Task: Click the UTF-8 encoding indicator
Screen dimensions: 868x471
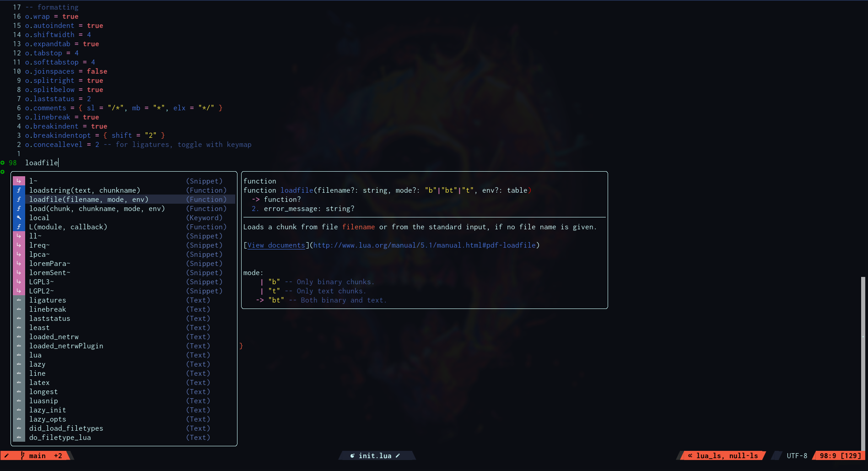Action: click(x=797, y=456)
